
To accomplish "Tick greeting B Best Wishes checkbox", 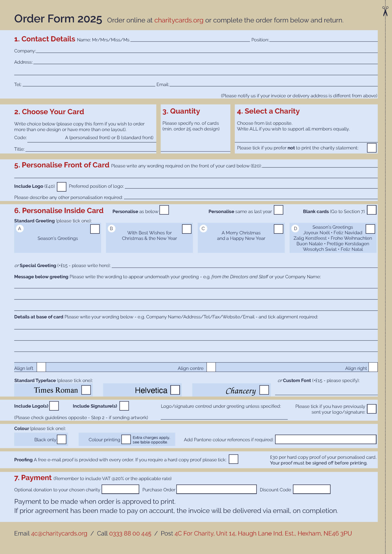I will tap(187, 229).
